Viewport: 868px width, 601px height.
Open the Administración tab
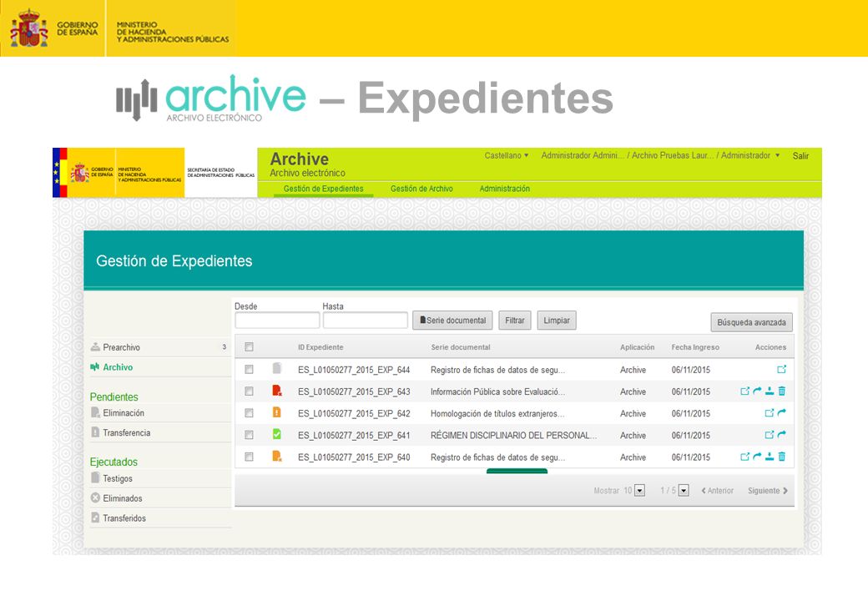coord(504,189)
